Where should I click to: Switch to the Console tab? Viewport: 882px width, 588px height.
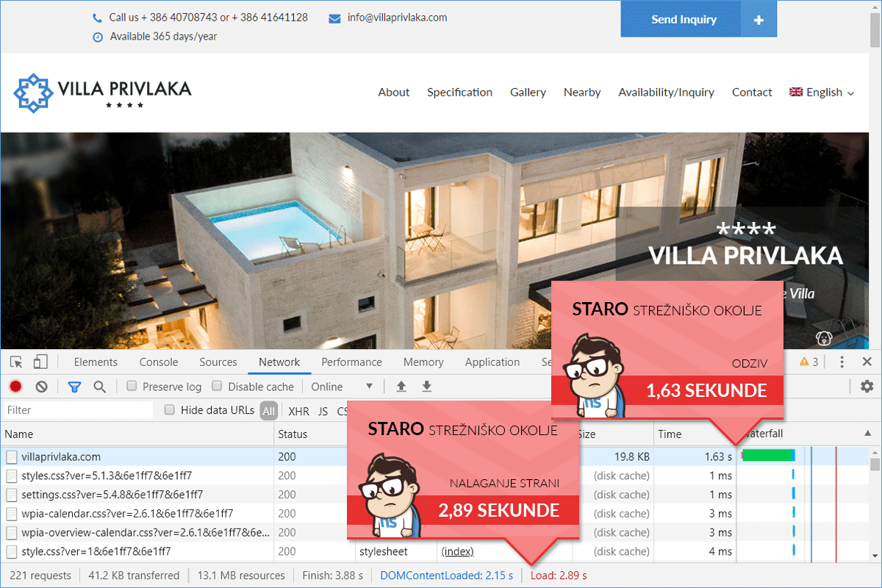[159, 362]
